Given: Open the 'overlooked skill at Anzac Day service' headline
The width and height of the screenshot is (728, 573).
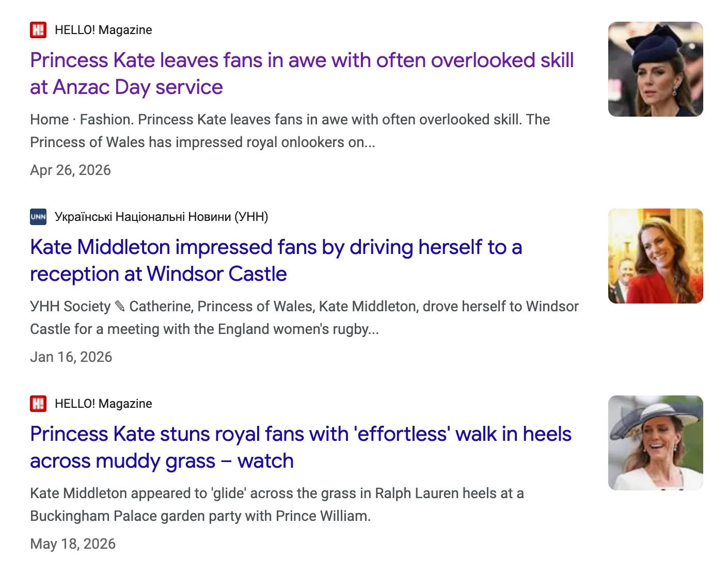Looking at the screenshot, I should tap(302, 74).
